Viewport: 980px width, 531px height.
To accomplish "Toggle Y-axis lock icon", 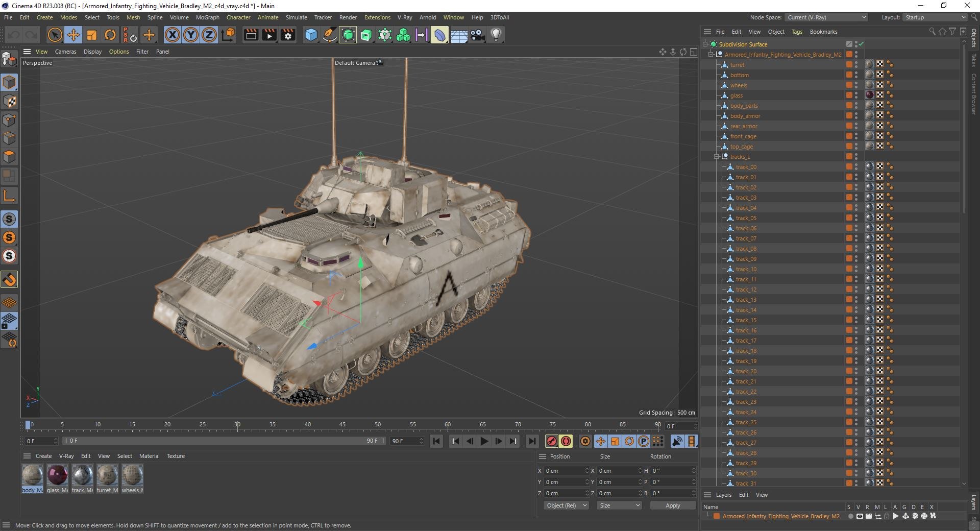I will coord(191,35).
